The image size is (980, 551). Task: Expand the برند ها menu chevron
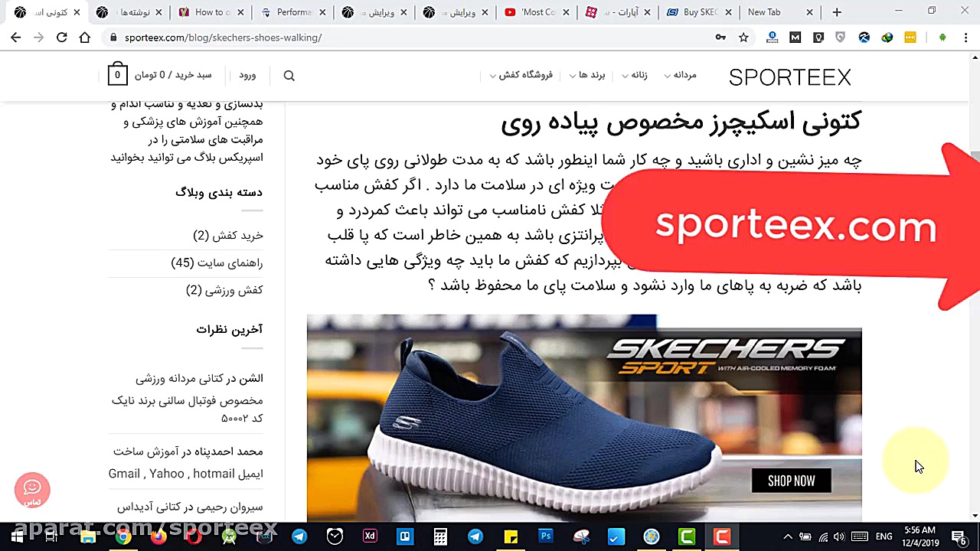(x=572, y=75)
